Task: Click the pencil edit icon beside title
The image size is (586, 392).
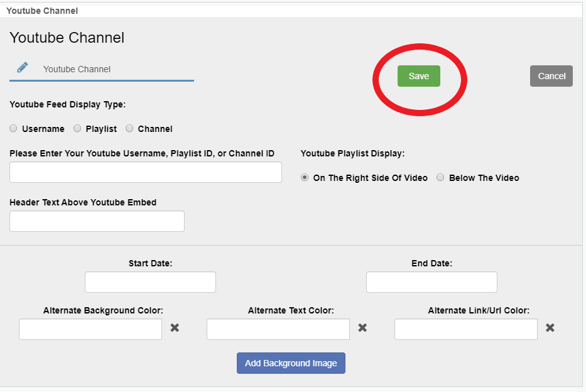Action: coord(23,68)
